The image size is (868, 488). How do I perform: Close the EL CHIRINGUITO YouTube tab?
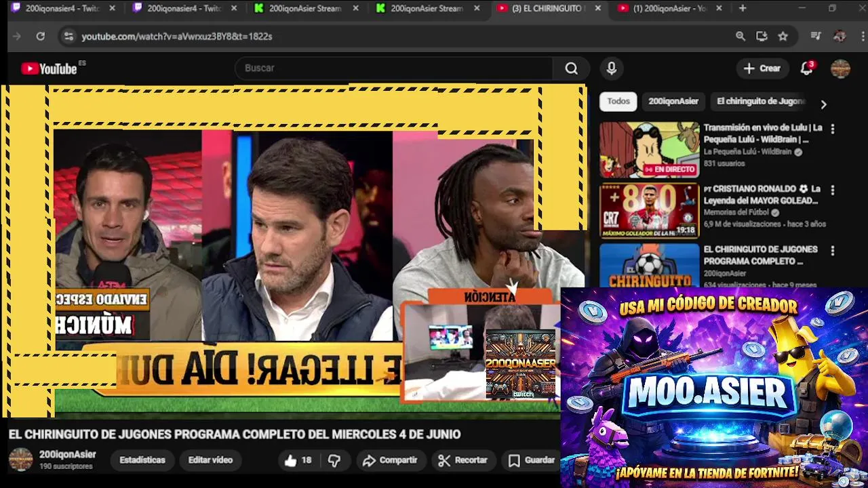tap(597, 8)
